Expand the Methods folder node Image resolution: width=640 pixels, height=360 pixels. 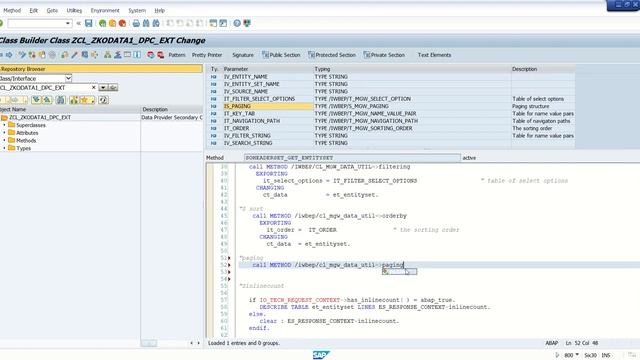[4, 140]
